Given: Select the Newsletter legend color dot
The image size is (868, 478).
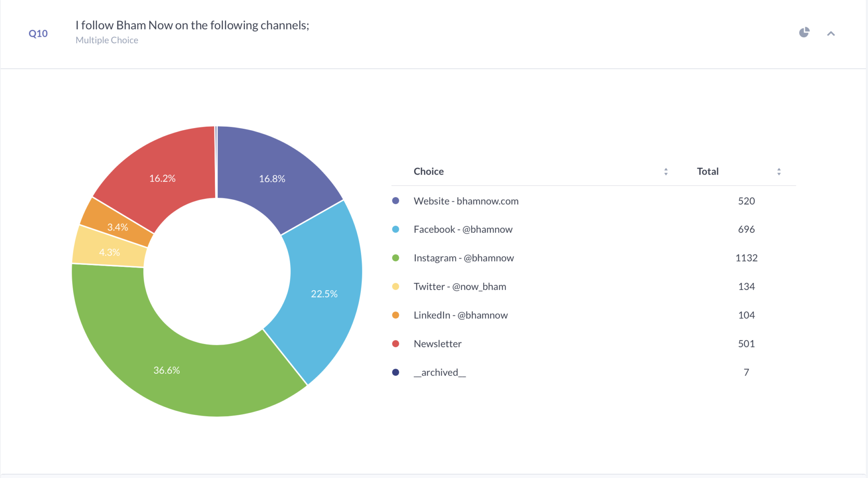Looking at the screenshot, I should tap(395, 344).
